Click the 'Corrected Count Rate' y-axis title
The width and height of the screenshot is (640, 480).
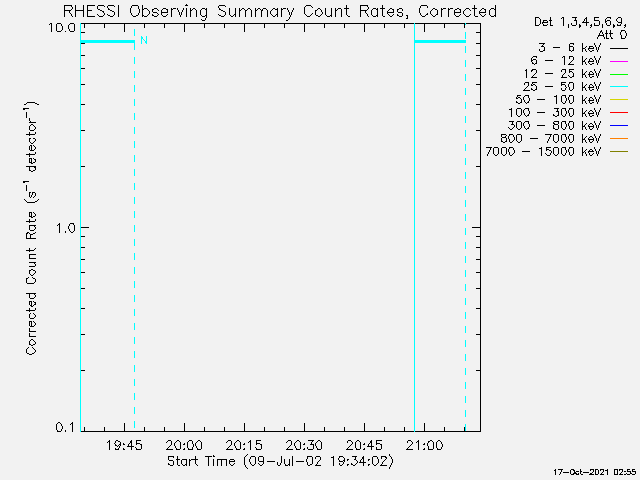pyautogui.click(x=31, y=282)
